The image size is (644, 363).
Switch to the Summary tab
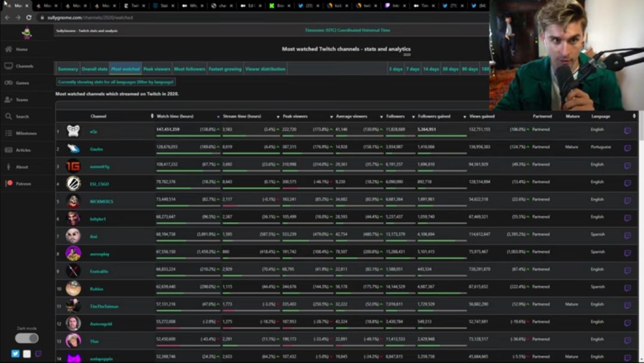click(68, 69)
